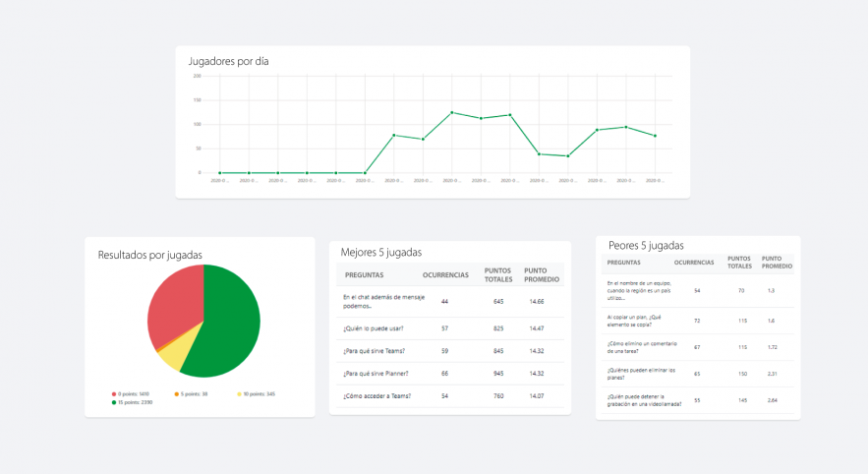Click the yellow '10 points' legend swatch
This screenshot has height=474, width=868.
click(240, 393)
